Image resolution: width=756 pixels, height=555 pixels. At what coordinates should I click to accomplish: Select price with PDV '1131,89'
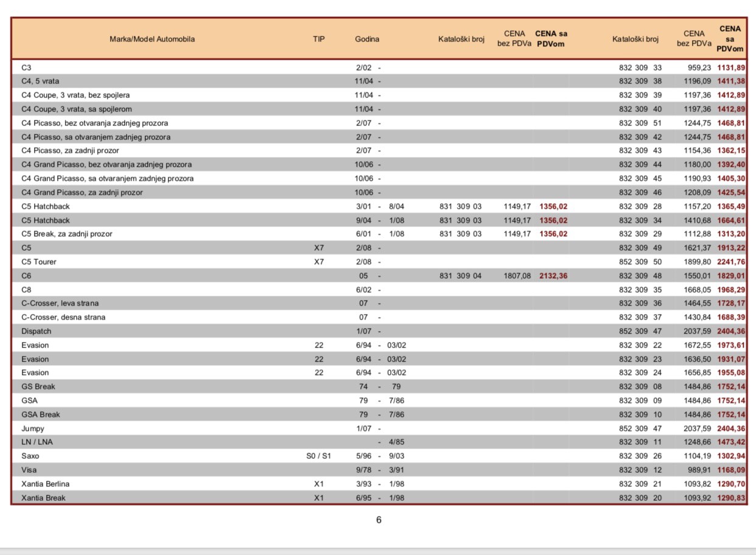(732, 68)
